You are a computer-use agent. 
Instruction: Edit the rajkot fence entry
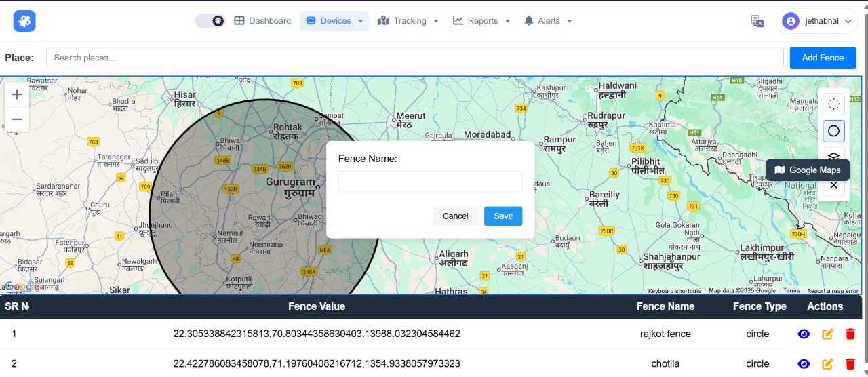827,334
